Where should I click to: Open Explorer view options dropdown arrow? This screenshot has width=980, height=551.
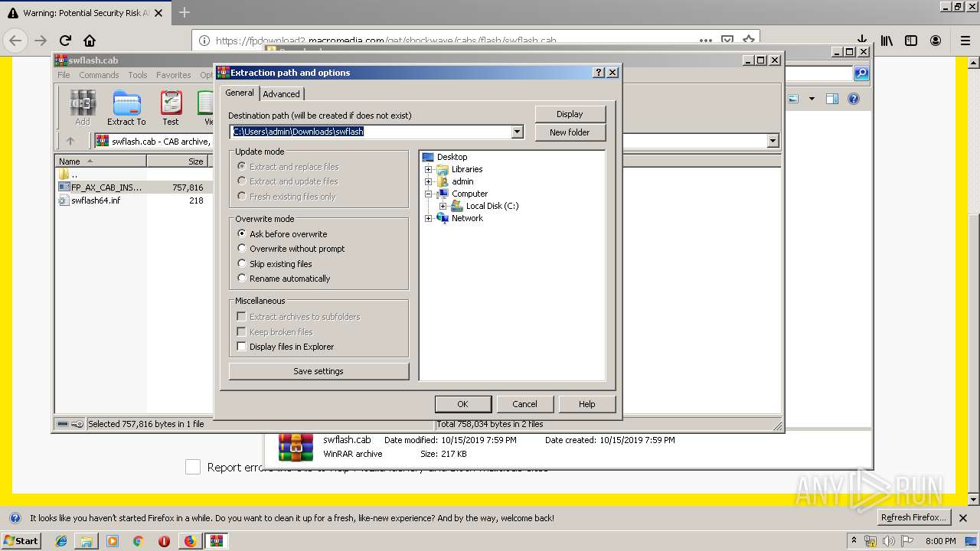(x=812, y=99)
